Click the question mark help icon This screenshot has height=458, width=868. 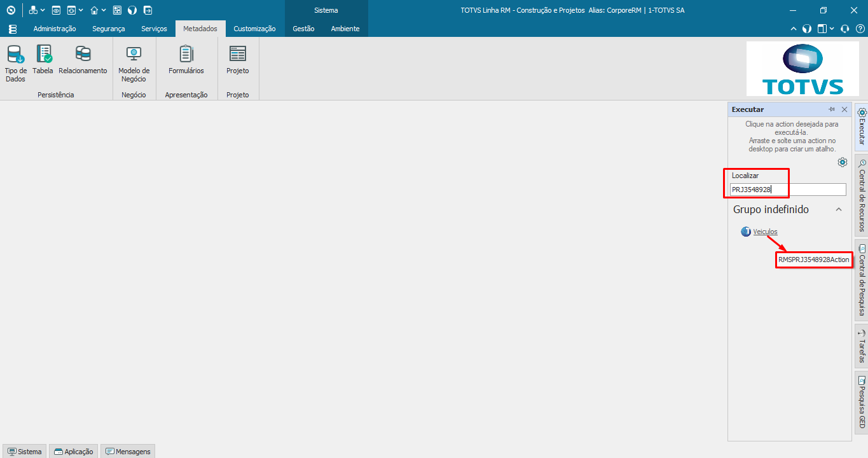[860, 29]
